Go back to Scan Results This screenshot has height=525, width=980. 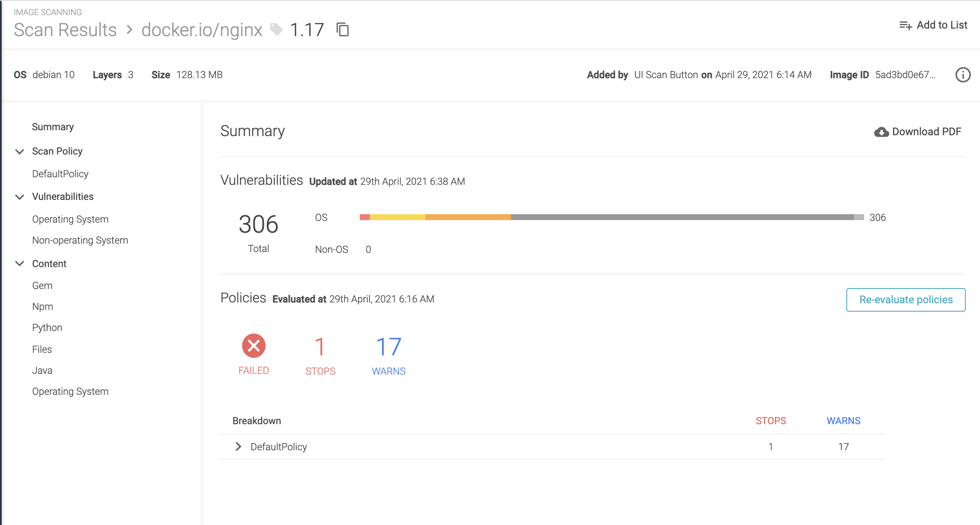coord(65,30)
